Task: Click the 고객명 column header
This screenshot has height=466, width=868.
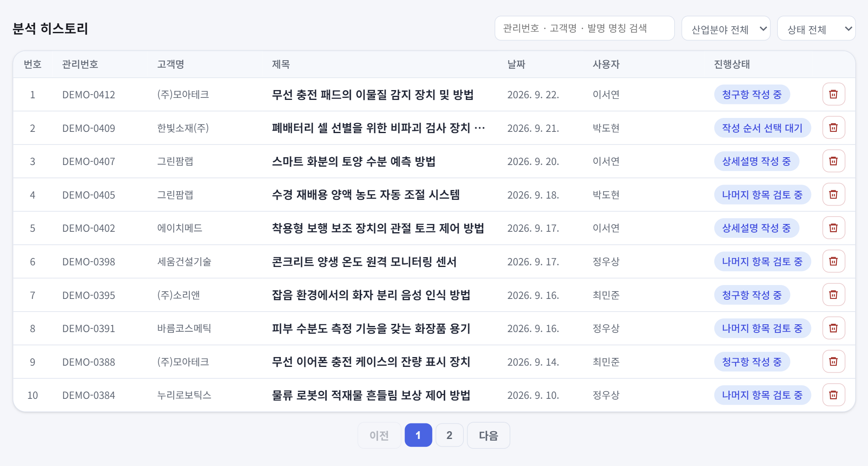Action: [x=170, y=64]
